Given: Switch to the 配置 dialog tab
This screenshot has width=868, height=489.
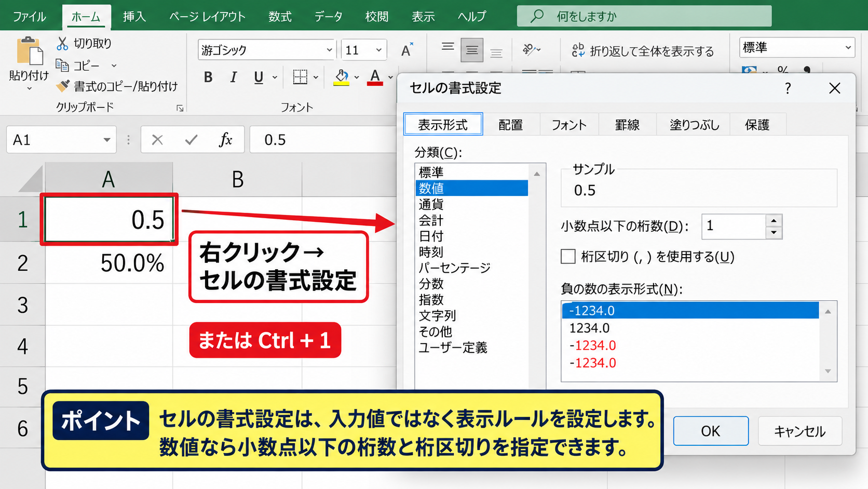Looking at the screenshot, I should click(511, 125).
